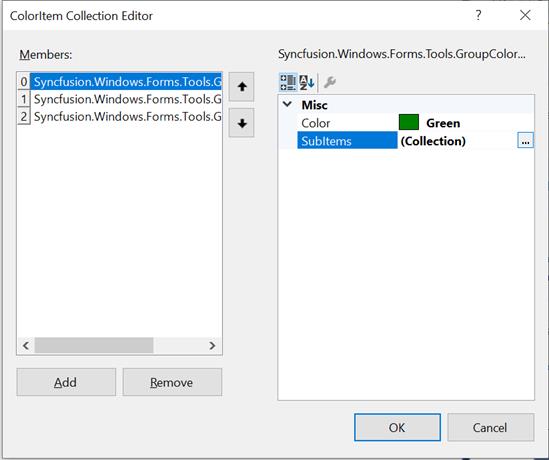549x460 pixels.
Task: Select member row 0
Action: 120,82
